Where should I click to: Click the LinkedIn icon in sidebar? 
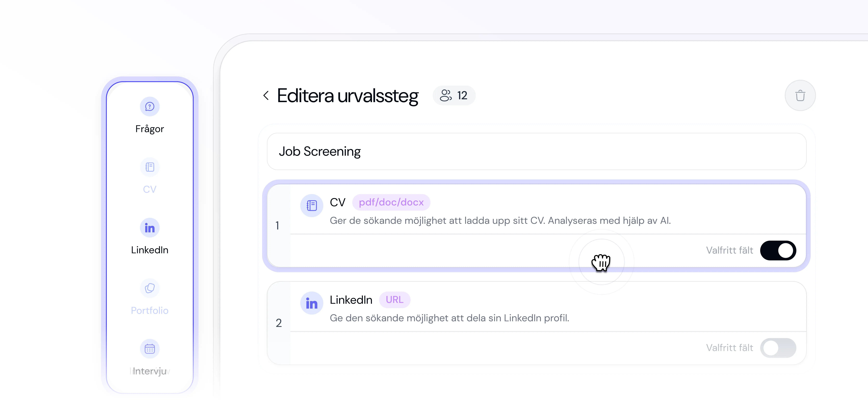tap(150, 228)
